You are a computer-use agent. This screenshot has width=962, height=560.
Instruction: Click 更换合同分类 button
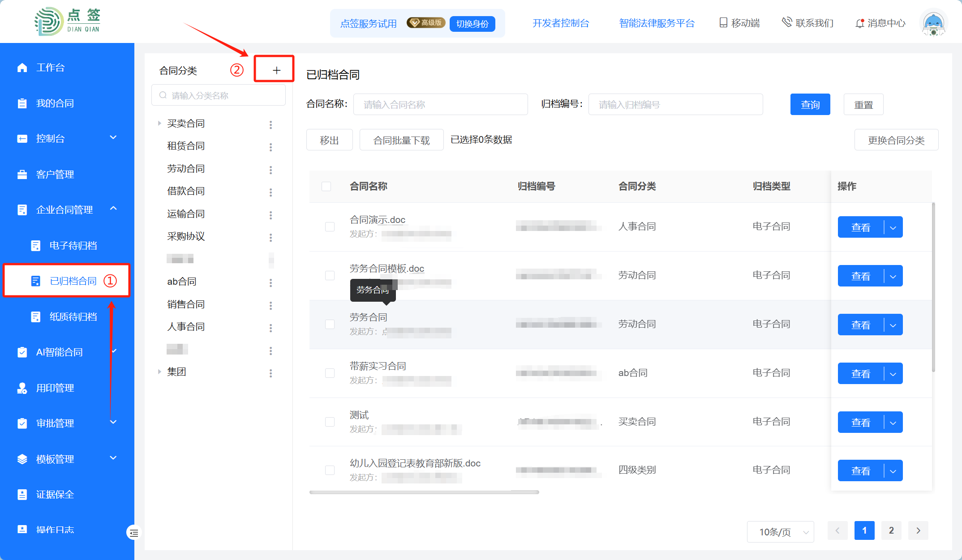coord(896,140)
